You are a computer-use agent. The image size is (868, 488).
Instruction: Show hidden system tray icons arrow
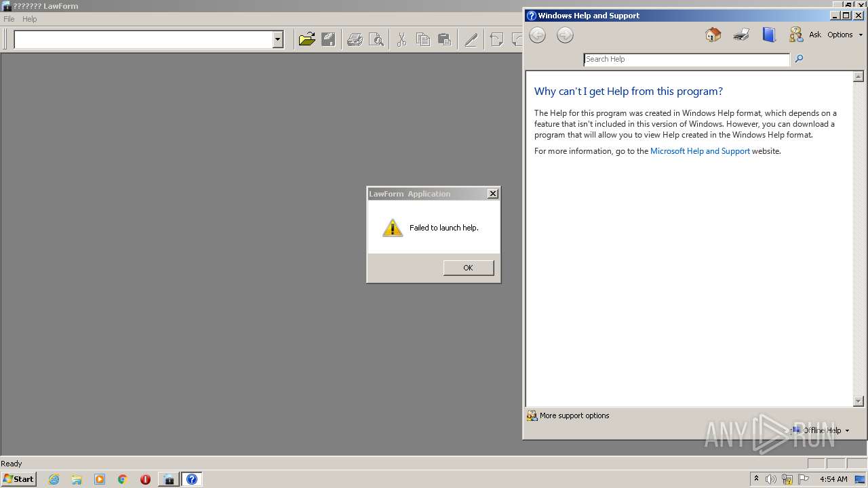(x=756, y=479)
